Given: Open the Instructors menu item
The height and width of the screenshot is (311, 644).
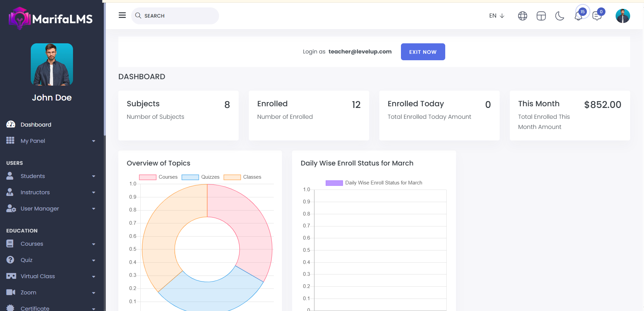Looking at the screenshot, I should pos(35,192).
